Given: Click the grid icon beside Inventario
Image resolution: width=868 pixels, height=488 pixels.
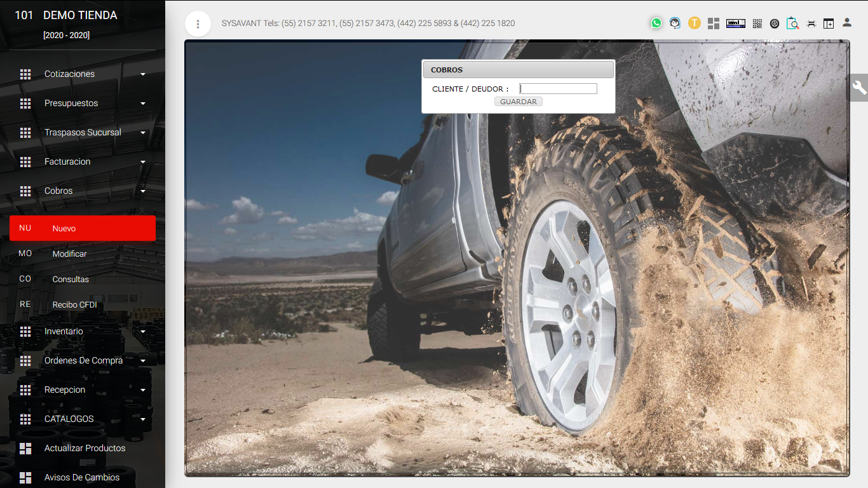Looking at the screenshot, I should pos(25,332).
